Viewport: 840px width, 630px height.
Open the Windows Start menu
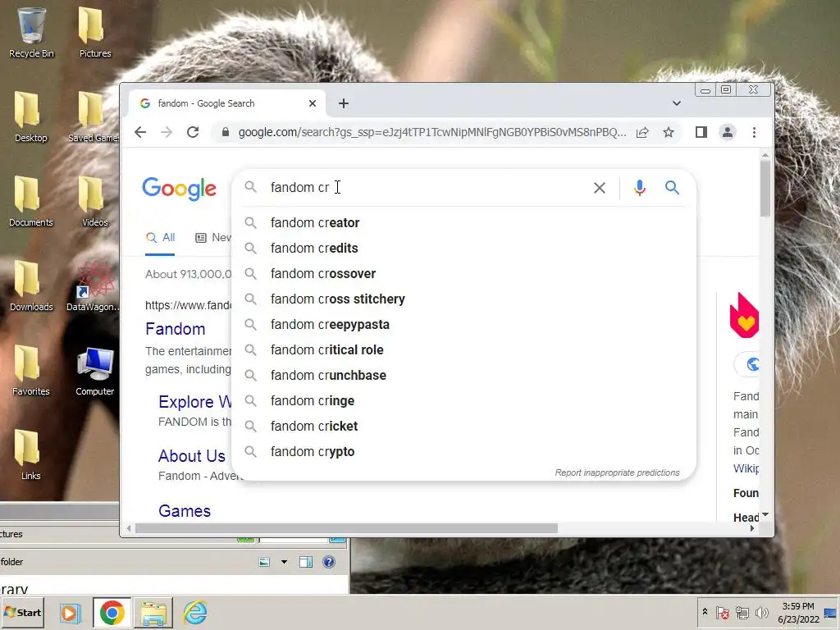[x=23, y=612]
